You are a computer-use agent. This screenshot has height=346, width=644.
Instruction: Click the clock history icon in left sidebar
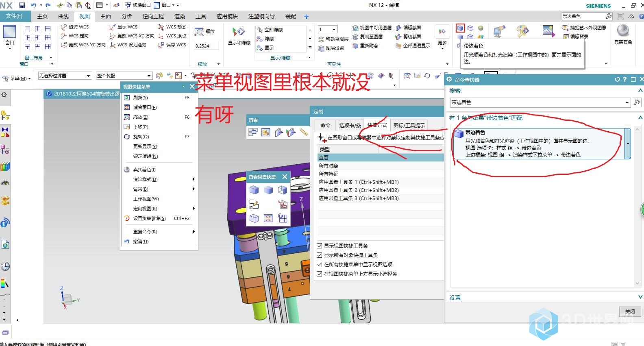[5, 267]
